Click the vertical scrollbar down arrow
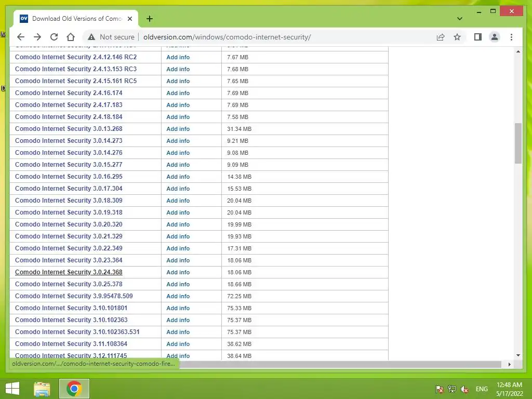 (518, 355)
